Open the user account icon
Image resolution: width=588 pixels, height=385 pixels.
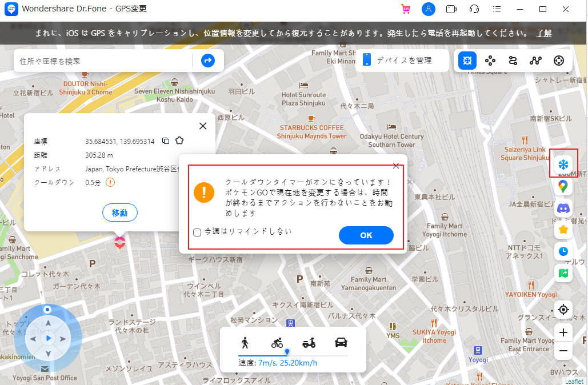pyautogui.click(x=428, y=9)
